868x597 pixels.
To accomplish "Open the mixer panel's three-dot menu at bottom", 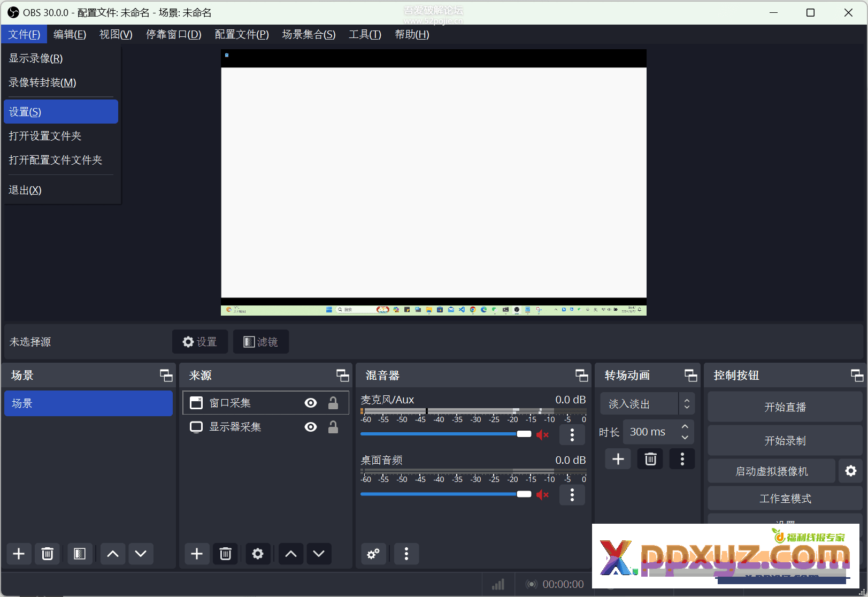I will 406,554.
